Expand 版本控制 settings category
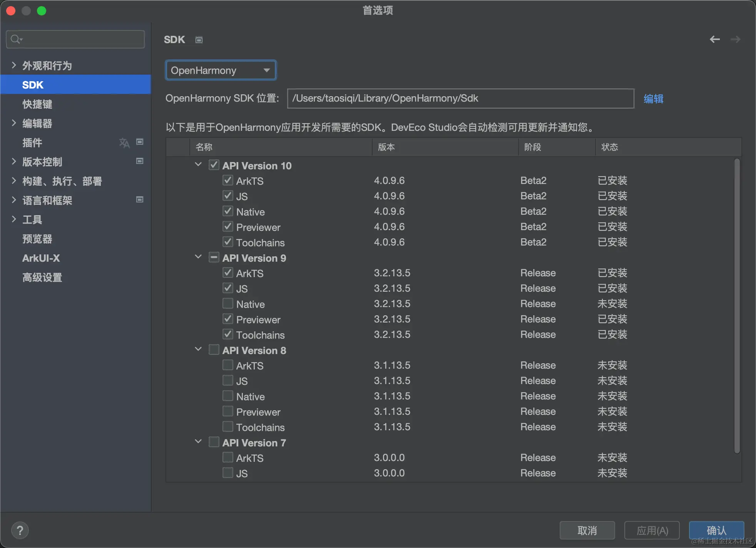 [x=14, y=161]
